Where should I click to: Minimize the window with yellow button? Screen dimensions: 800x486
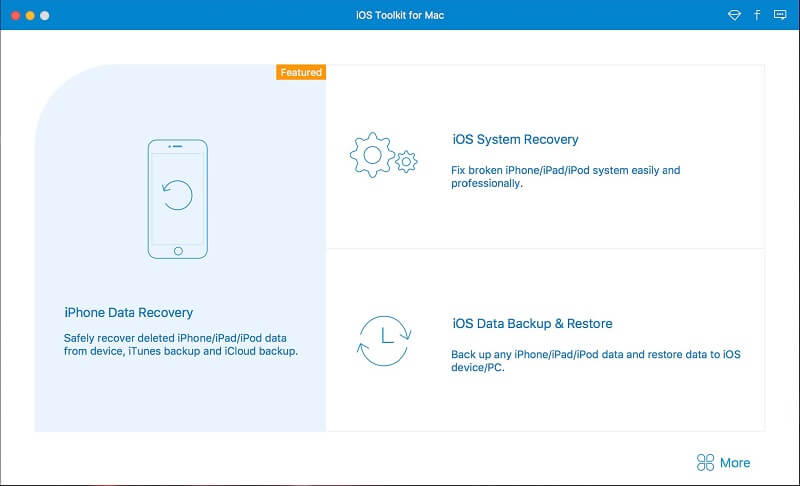pos(30,15)
